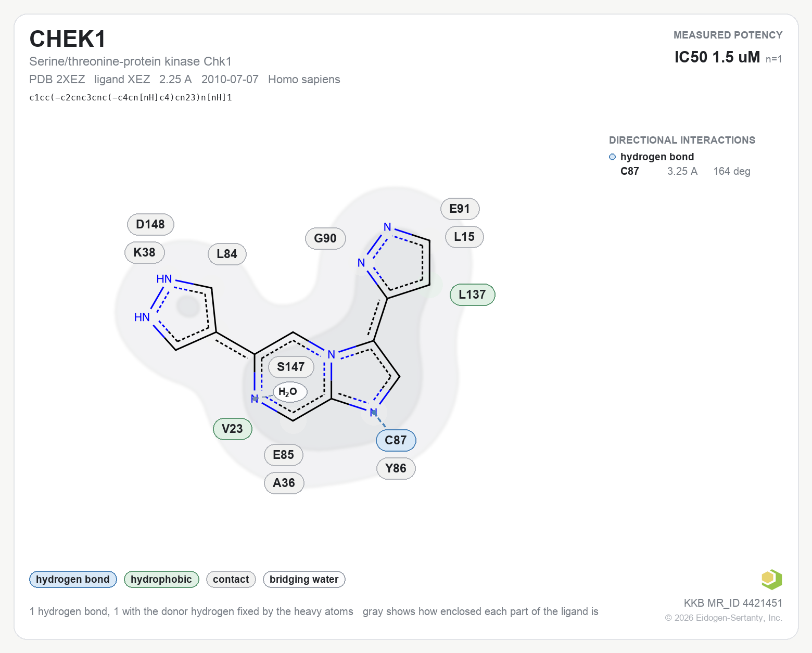This screenshot has height=653, width=812.
Task: Select the E91 residue label
Action: pos(460,209)
